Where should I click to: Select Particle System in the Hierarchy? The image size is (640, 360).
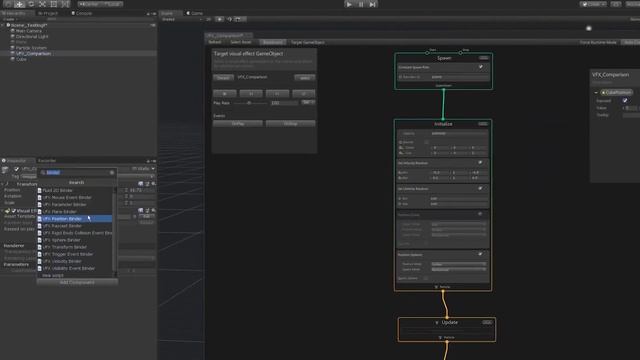[x=31, y=48]
